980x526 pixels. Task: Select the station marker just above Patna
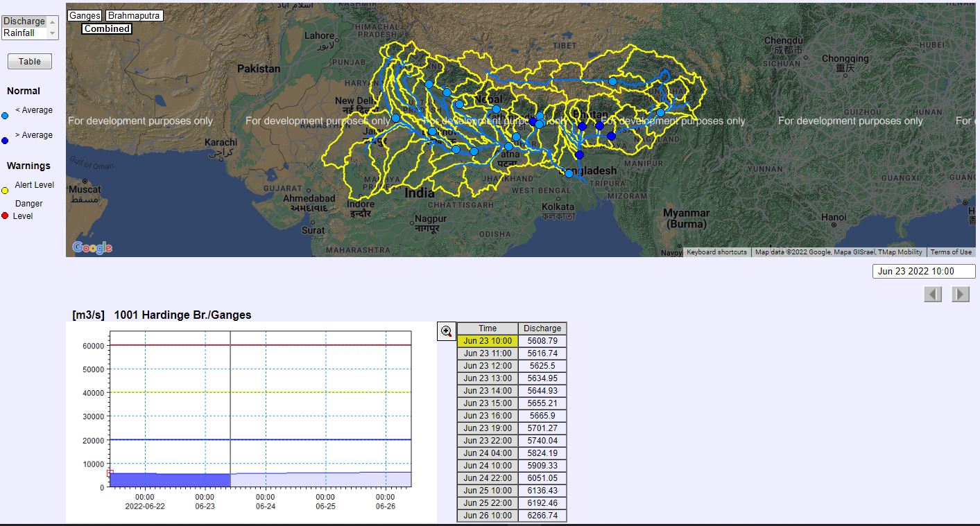click(508, 146)
